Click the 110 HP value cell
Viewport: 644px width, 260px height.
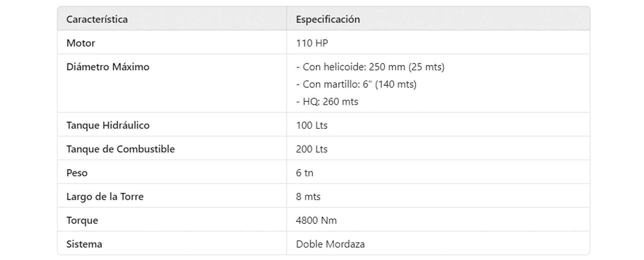(x=312, y=43)
